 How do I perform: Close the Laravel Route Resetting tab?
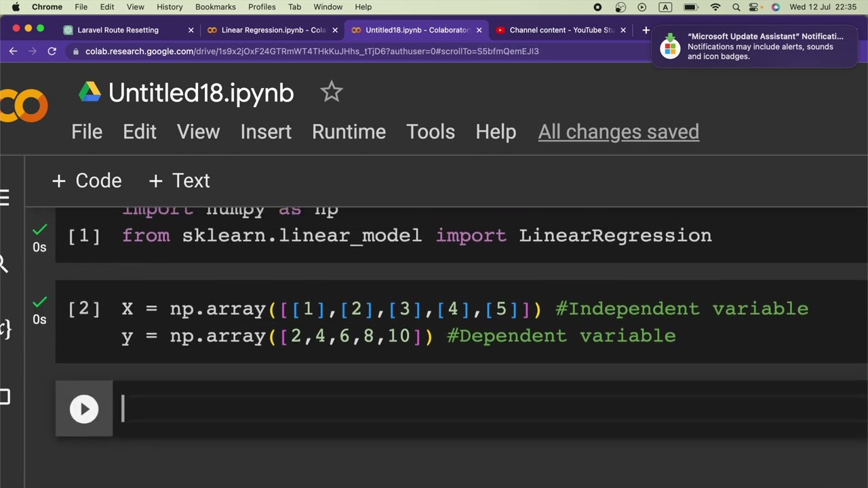point(191,30)
